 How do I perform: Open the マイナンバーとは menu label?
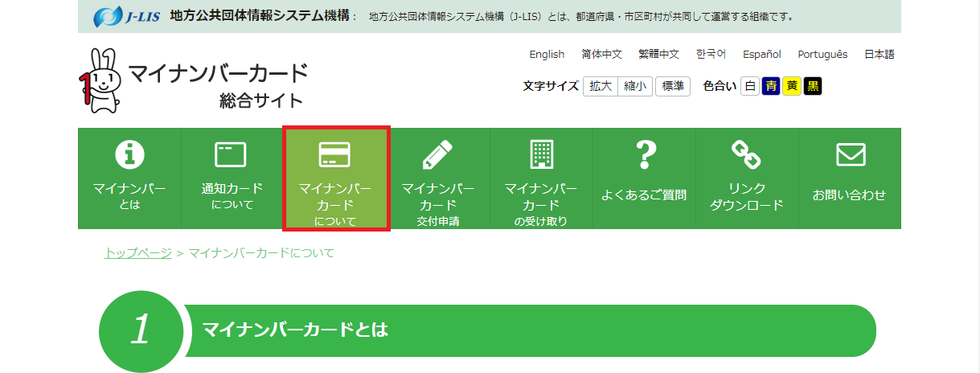129,196
